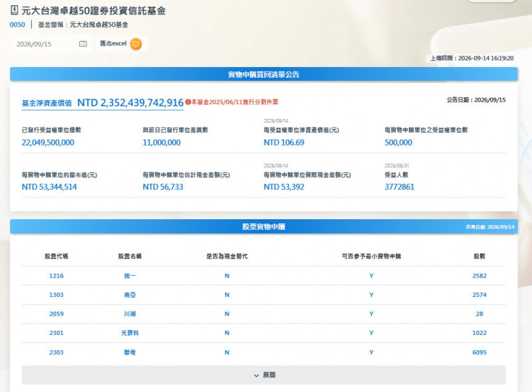Click stock code 2303

(x=57, y=352)
